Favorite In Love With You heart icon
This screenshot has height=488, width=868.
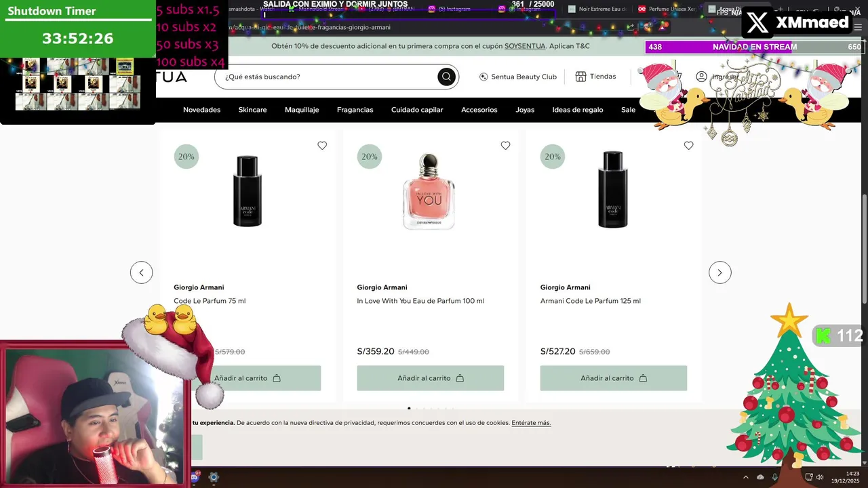(505, 146)
